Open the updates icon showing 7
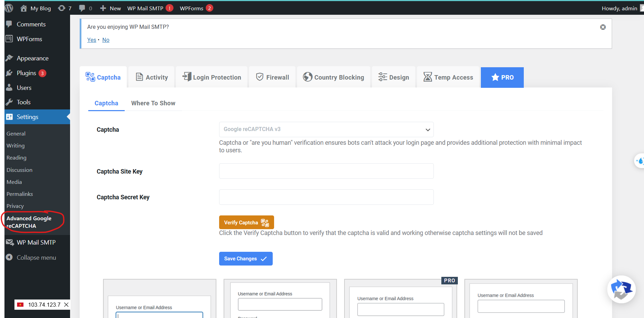 click(x=61, y=8)
